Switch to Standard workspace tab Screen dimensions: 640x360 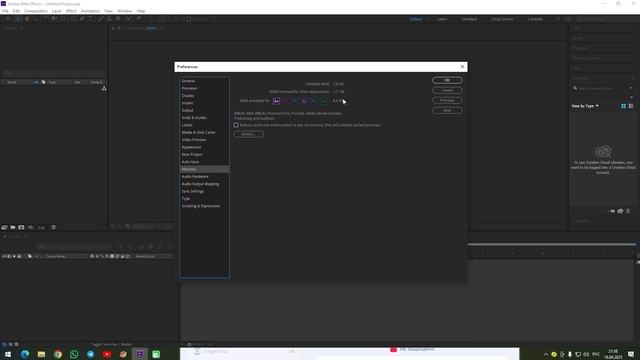(469, 19)
